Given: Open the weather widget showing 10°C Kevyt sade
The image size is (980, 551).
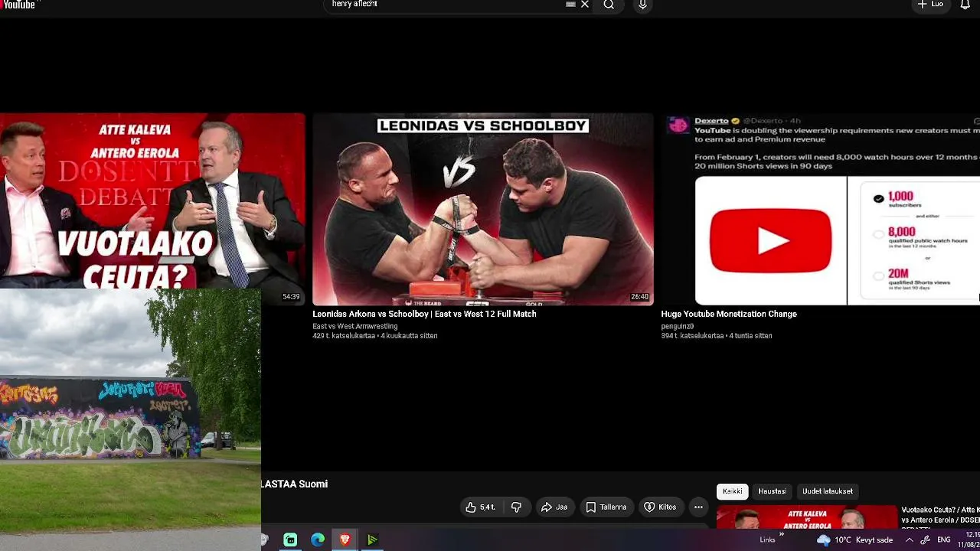Looking at the screenshot, I should tap(854, 540).
